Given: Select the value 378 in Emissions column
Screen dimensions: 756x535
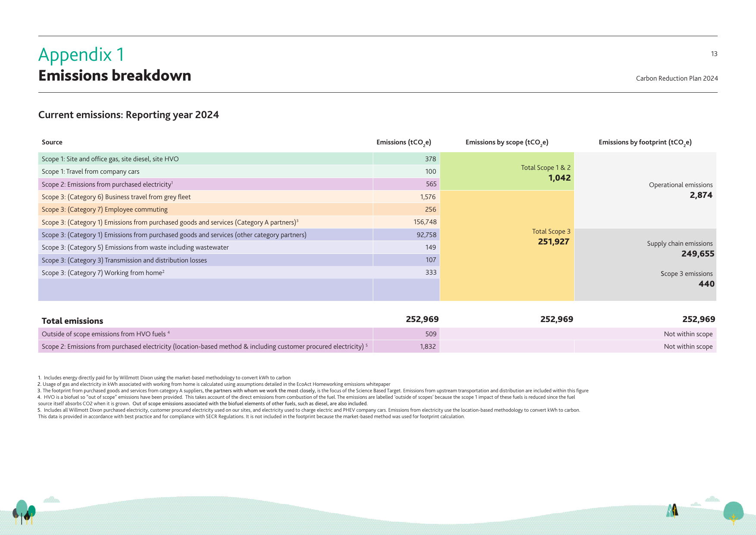Looking at the screenshot, I should [x=431, y=159].
